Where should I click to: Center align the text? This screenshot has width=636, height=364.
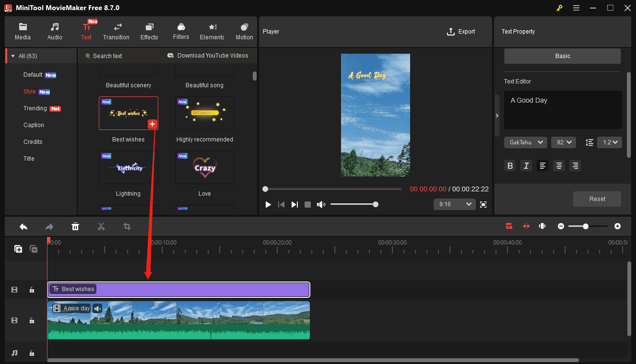559,166
